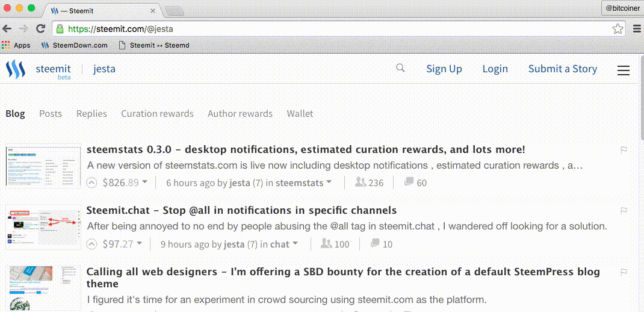Image resolution: width=644 pixels, height=312 pixels.
Task: Open the web designers post thumbnail
Action: (43, 289)
